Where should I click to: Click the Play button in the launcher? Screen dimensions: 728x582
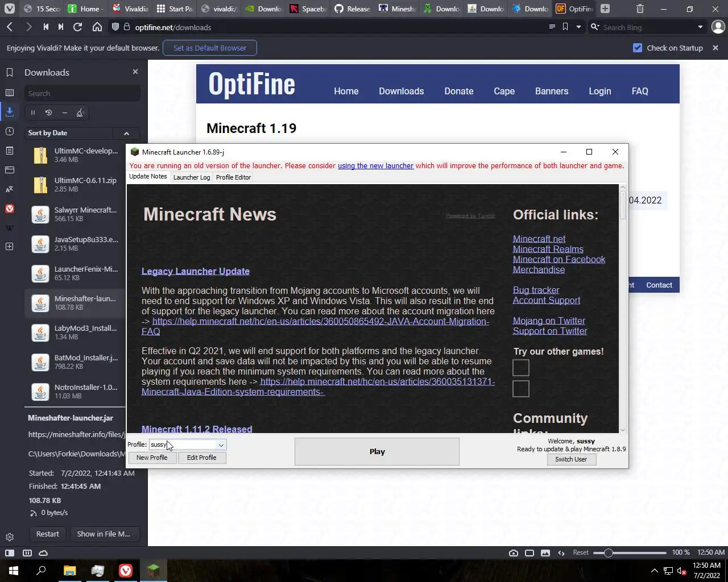coord(377,452)
